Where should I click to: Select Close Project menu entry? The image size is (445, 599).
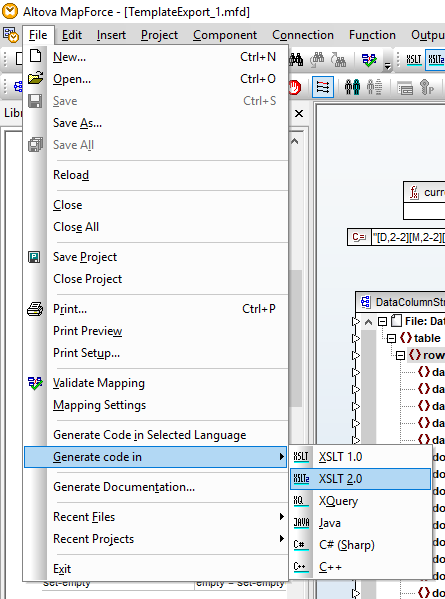click(x=155, y=279)
